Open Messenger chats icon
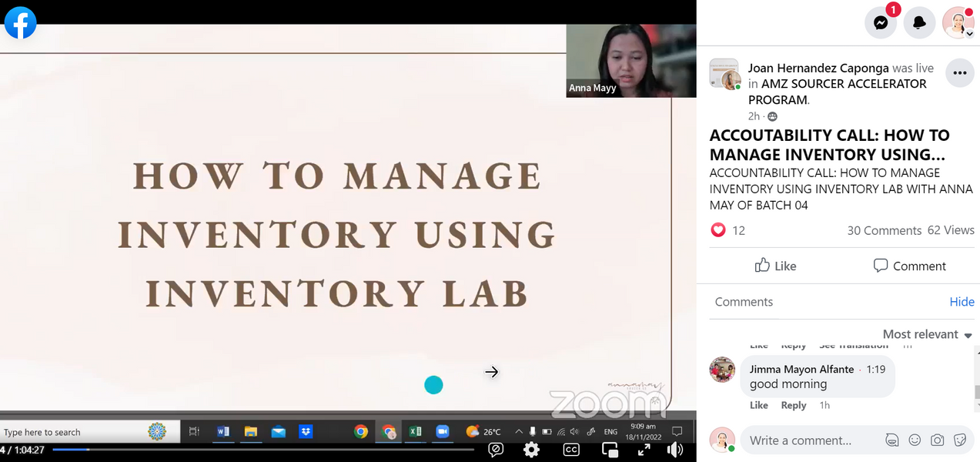This screenshot has height=462, width=980. tap(881, 22)
